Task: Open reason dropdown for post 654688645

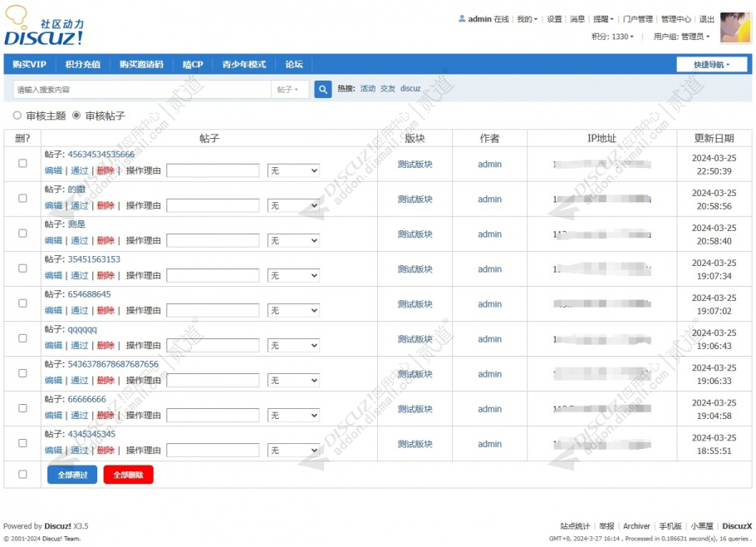Action: click(x=293, y=310)
